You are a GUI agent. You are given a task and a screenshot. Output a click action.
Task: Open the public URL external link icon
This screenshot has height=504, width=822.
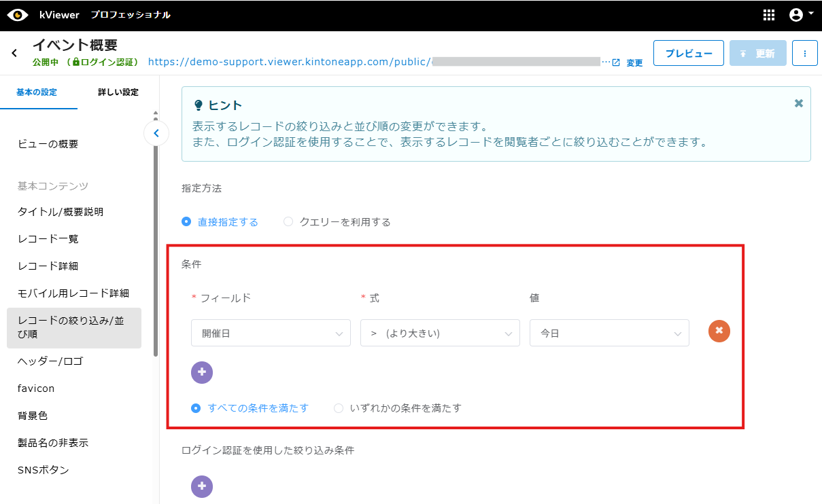point(616,62)
